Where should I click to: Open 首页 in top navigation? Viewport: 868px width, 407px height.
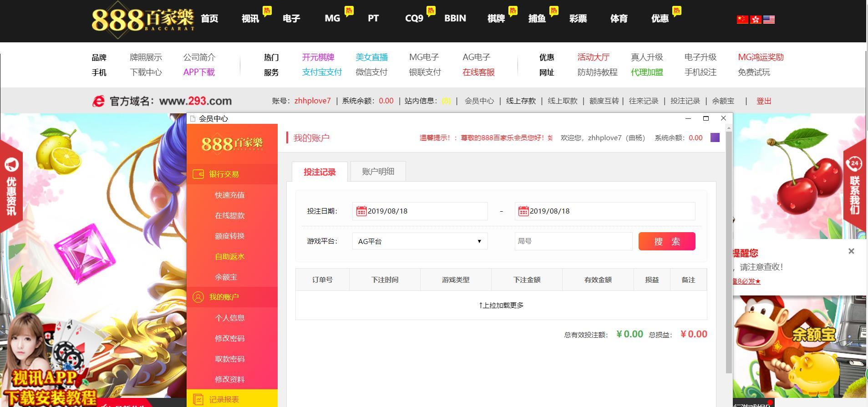point(209,18)
